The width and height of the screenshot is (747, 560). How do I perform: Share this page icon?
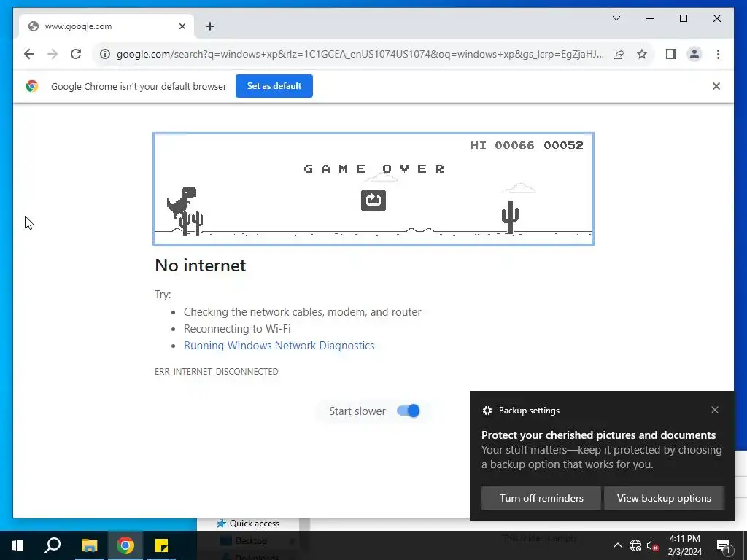click(619, 54)
